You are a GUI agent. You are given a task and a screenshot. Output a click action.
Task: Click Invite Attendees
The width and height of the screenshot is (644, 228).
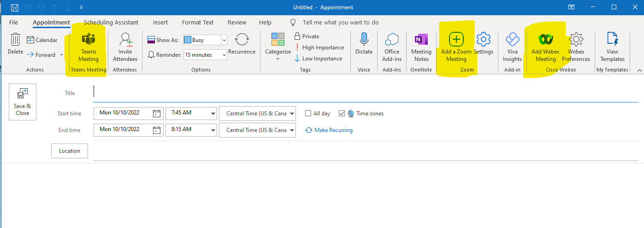click(125, 48)
